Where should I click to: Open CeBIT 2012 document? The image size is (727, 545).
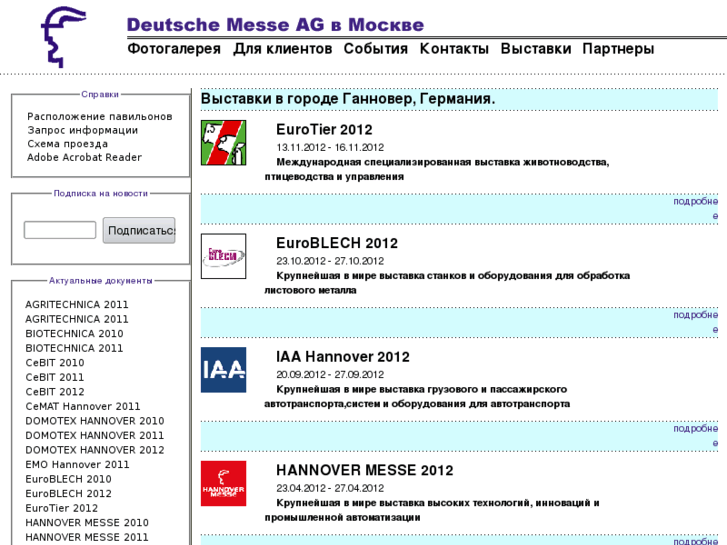tap(55, 392)
